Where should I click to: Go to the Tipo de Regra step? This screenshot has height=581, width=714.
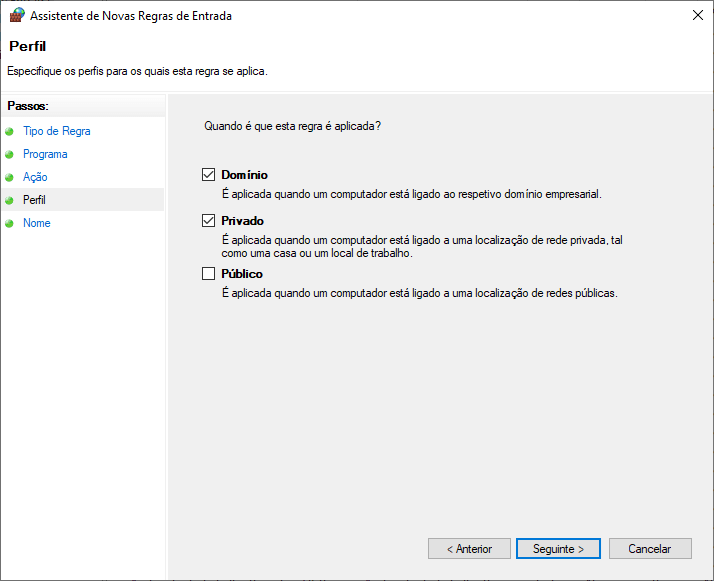pyautogui.click(x=56, y=131)
